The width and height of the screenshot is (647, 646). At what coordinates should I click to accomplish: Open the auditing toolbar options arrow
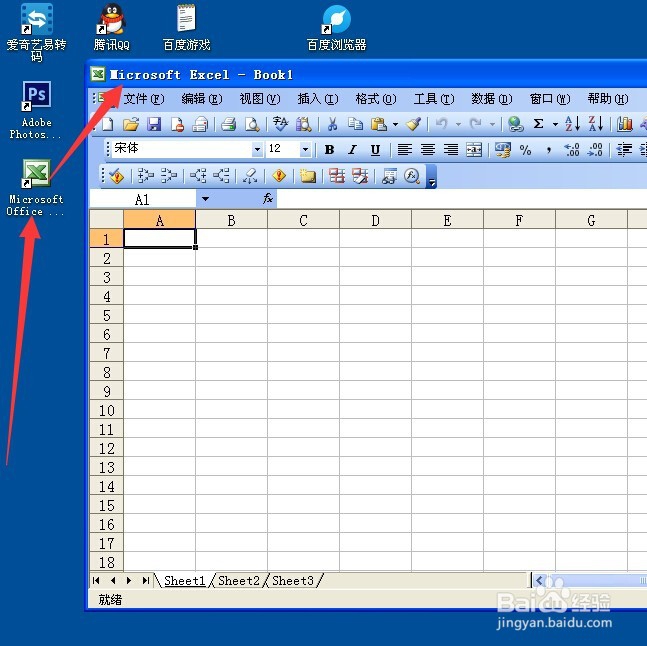tap(432, 177)
